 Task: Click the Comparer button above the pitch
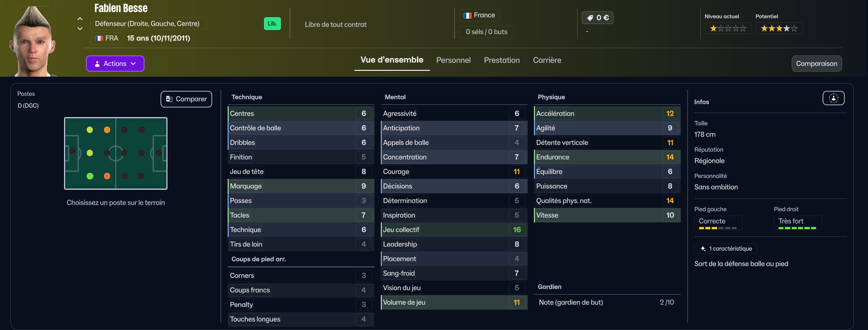click(x=186, y=99)
